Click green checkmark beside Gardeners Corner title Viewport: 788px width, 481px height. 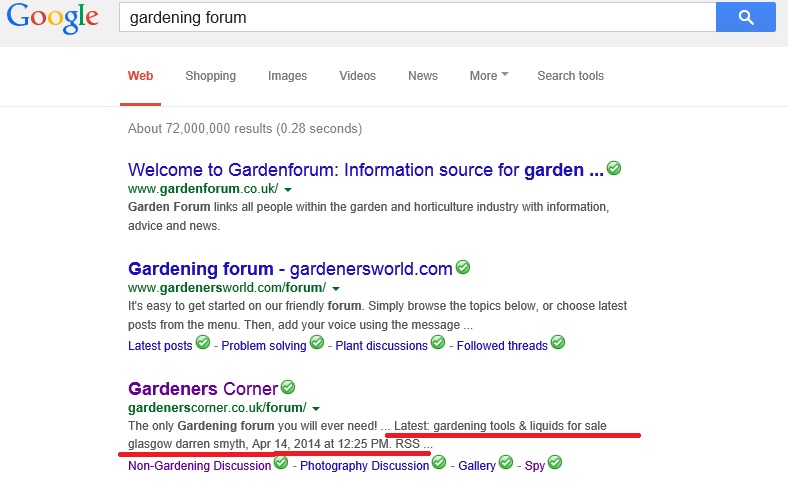(x=288, y=386)
